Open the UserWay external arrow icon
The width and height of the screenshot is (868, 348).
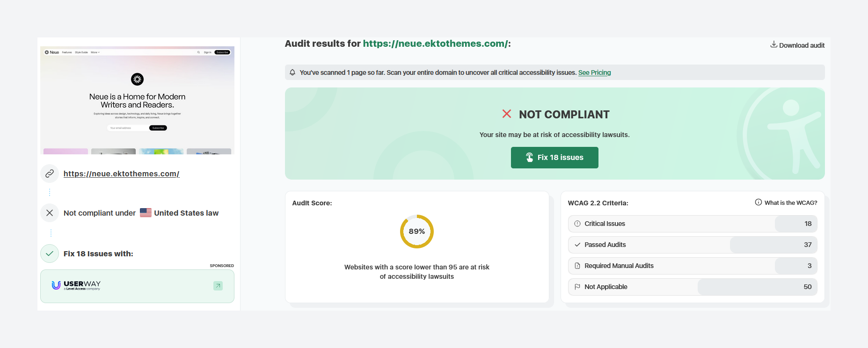tap(218, 286)
